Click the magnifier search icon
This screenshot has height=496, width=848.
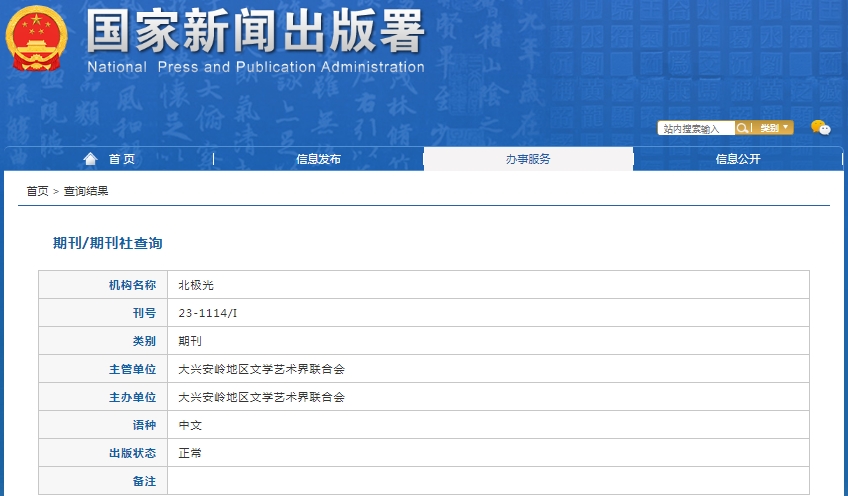743,128
